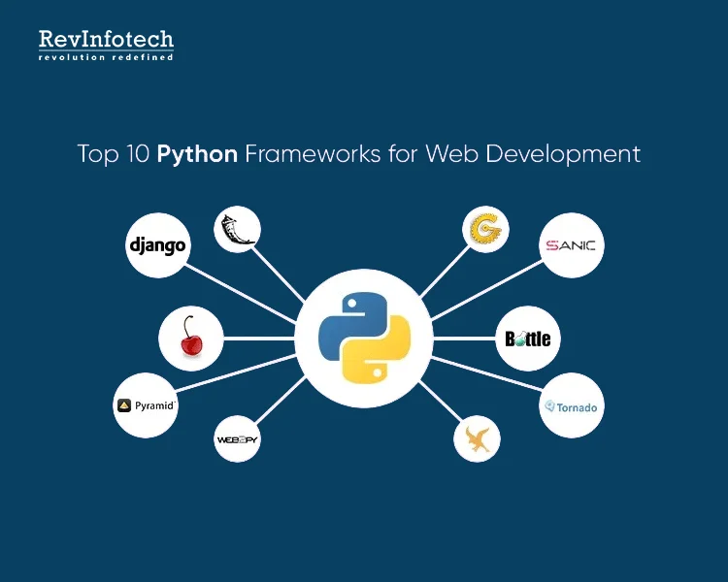
Task: Click 'Web Development' in the heading
Action: pos(533,153)
